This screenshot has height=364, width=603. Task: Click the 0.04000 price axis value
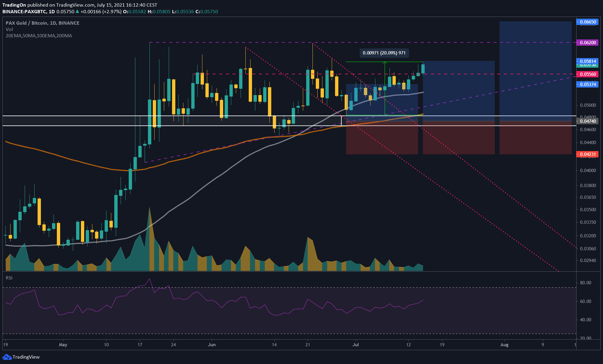(x=588, y=171)
